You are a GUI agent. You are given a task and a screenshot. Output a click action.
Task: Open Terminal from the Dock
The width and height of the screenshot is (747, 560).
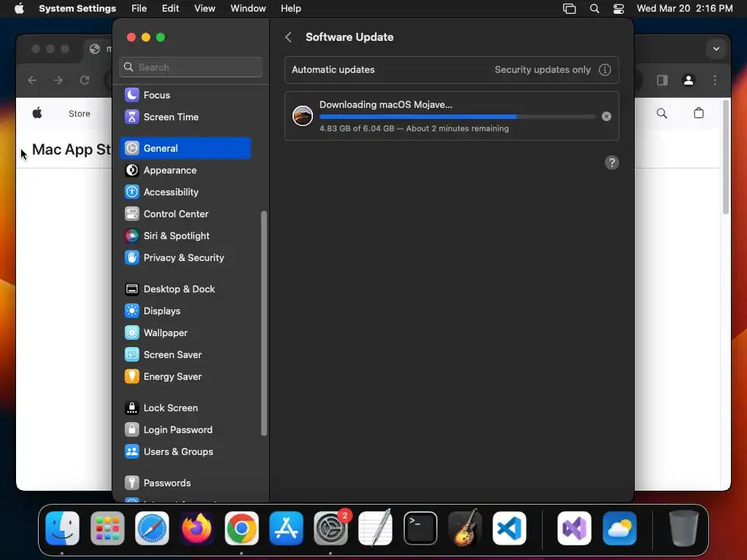click(420, 528)
